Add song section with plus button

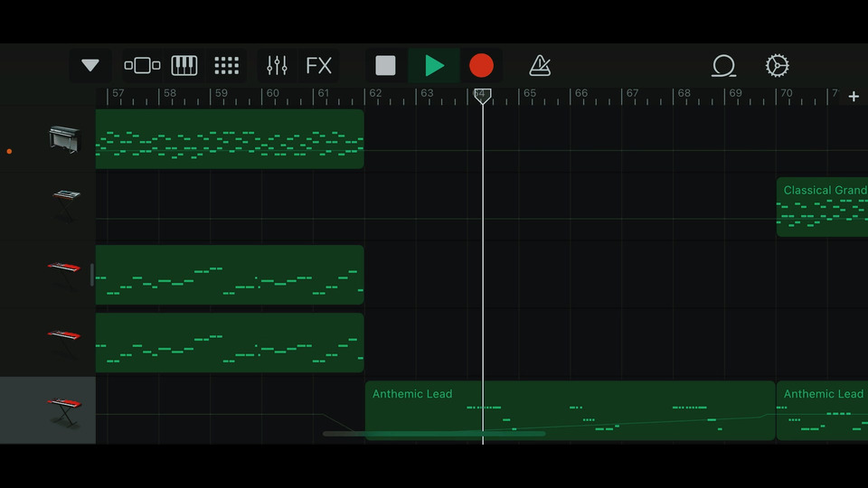click(854, 97)
